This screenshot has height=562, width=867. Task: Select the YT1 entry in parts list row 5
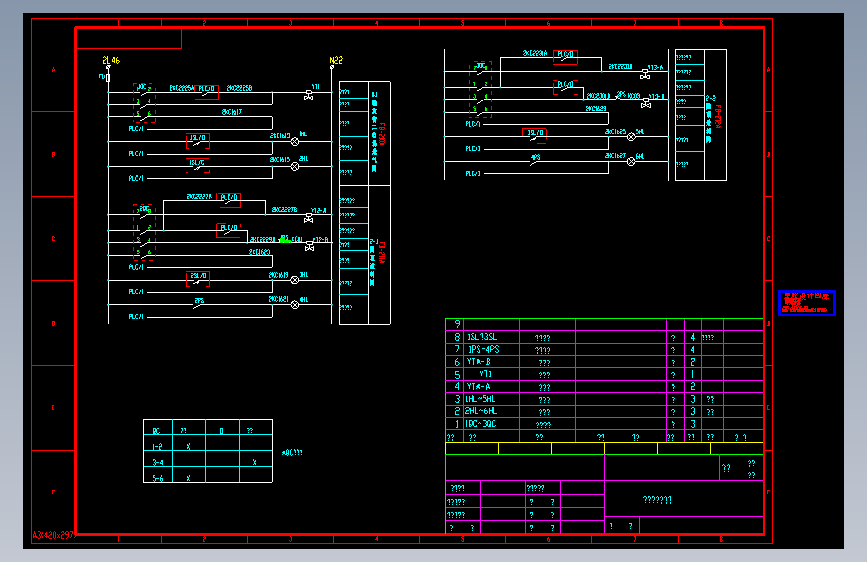click(x=485, y=374)
